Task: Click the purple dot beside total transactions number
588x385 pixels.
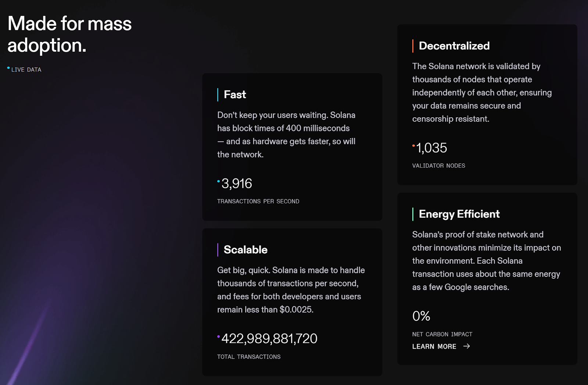Action: tap(219, 336)
